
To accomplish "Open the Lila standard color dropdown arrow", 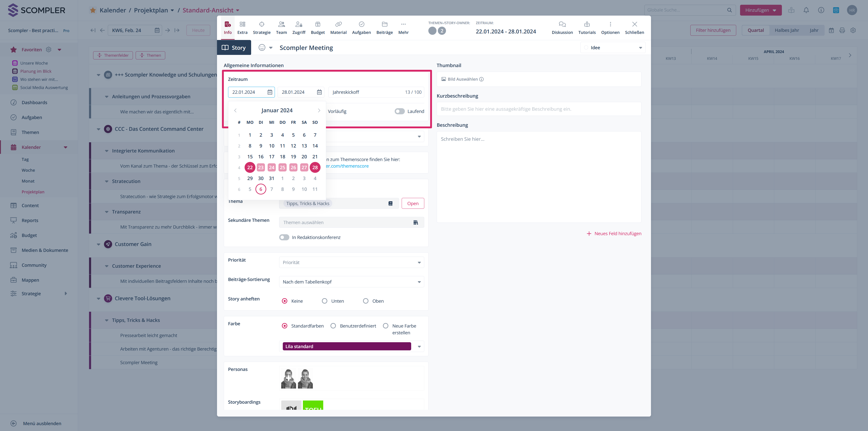I will click(x=419, y=347).
